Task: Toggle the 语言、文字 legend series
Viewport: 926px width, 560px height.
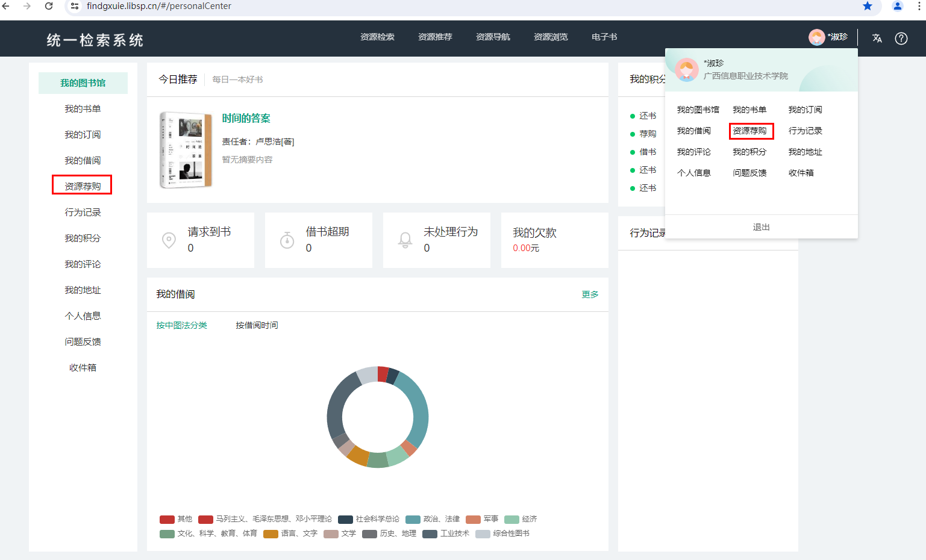Action: pos(290,534)
